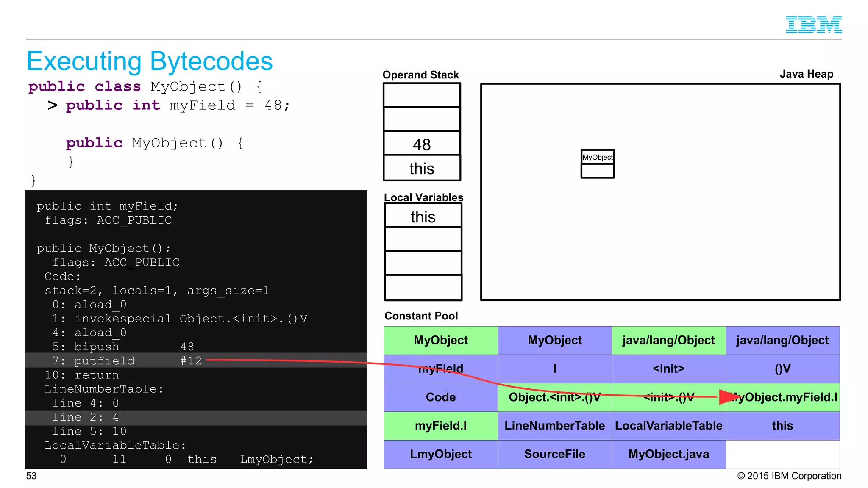Click the 'Local Variables' heading
Image resolution: width=868 pixels, height=488 pixels.
423,197
